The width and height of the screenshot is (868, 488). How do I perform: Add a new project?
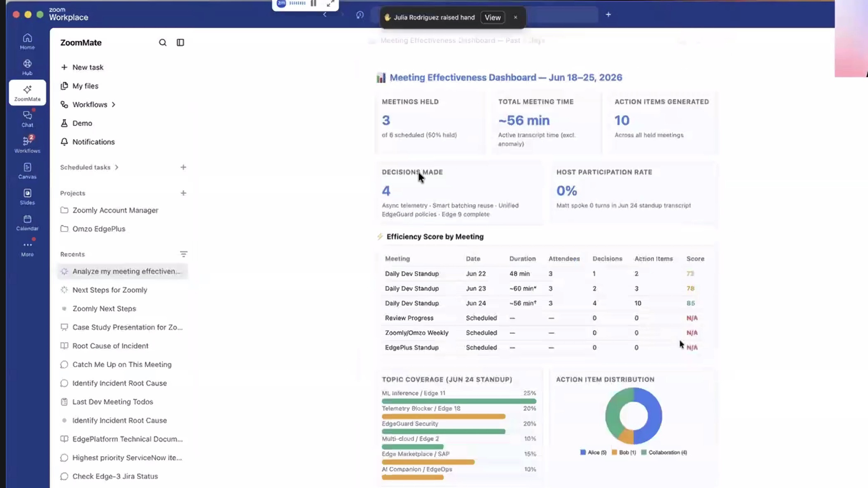click(183, 193)
